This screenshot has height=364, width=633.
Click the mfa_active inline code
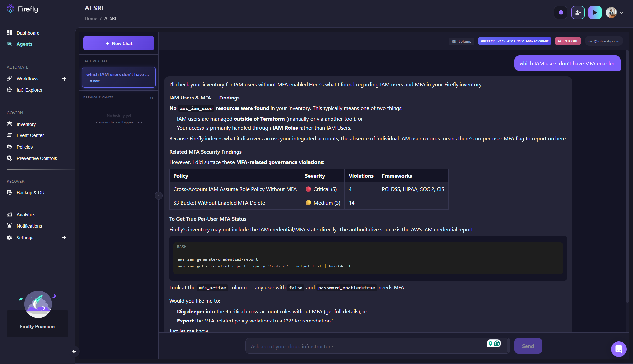click(212, 288)
